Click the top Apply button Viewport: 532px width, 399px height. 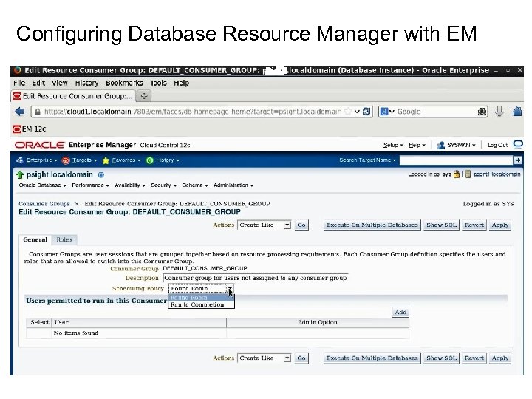(x=500, y=225)
